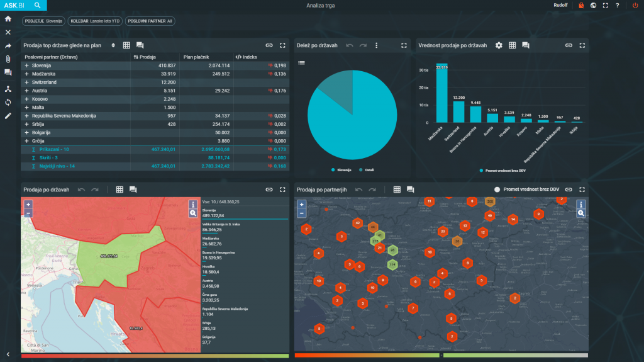Show table view in Prodaja po partnerjih panel
Viewport: 644px width, 362px height.
(x=397, y=189)
